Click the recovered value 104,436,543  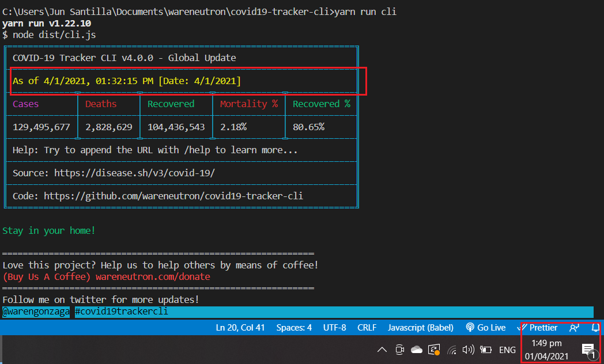(176, 127)
